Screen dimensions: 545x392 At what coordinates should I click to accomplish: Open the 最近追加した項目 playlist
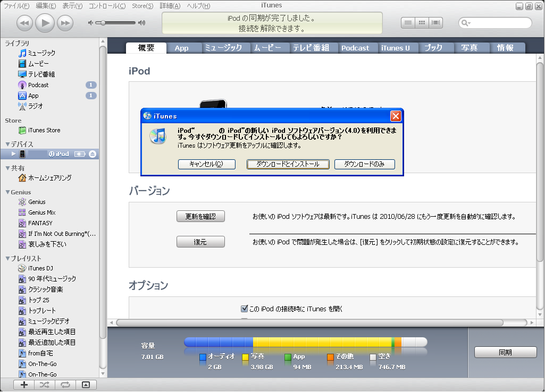47,343
